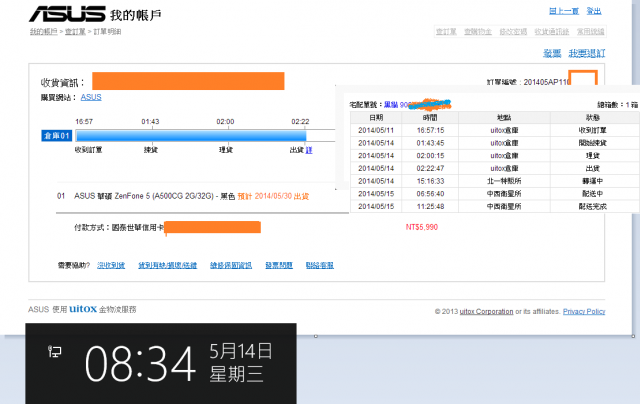This screenshot has width=640, height=404.
Task: Click the 查訂單 breadcrumb link
Action: click(75, 31)
